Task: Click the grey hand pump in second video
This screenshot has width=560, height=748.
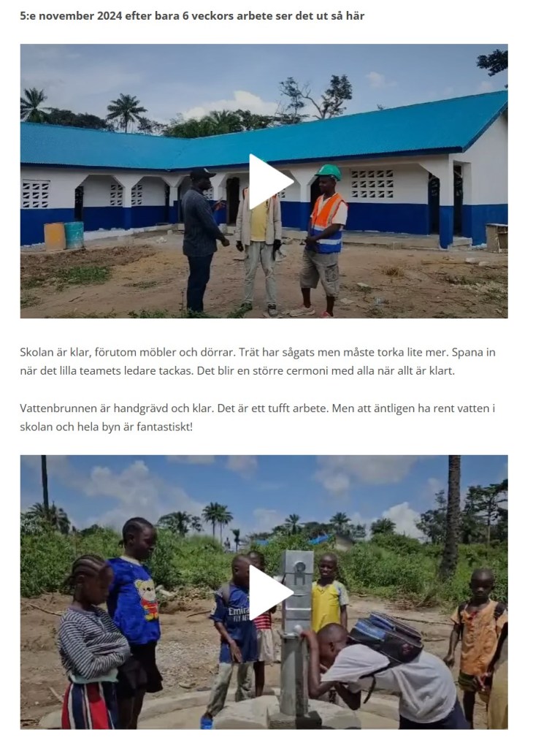Action: click(296, 635)
